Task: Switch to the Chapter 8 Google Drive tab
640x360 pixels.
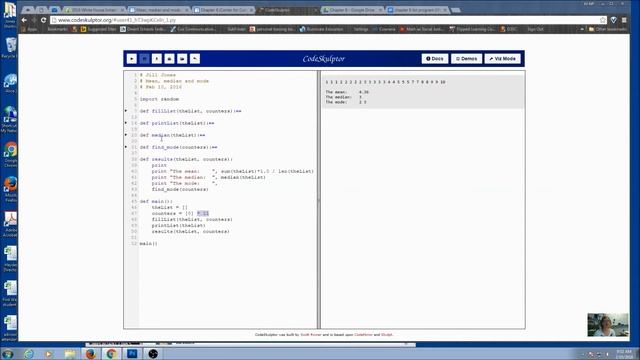Action: click(353, 10)
